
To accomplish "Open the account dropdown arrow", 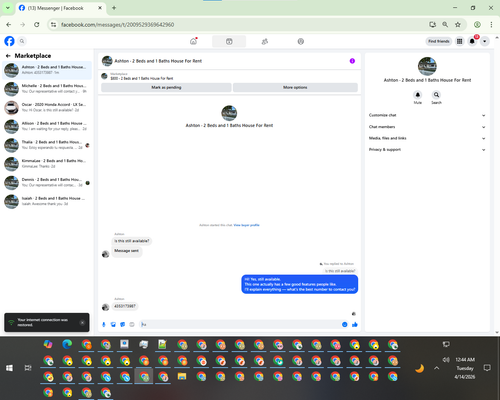I will pos(484,41).
